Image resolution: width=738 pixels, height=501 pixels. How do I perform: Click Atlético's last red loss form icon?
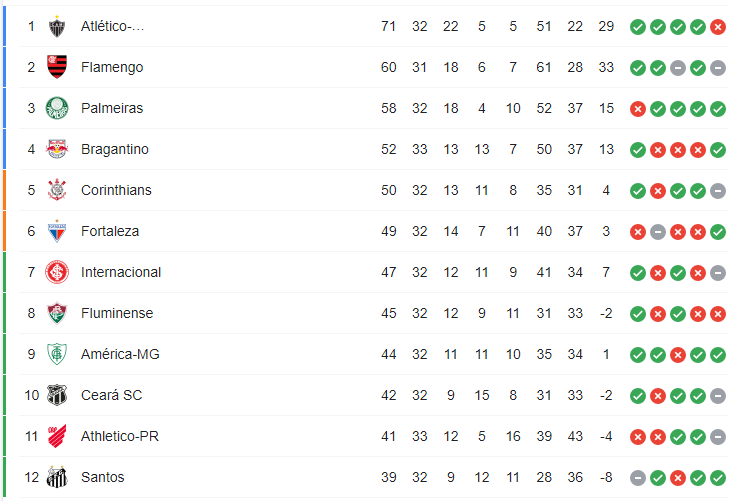pos(717,27)
